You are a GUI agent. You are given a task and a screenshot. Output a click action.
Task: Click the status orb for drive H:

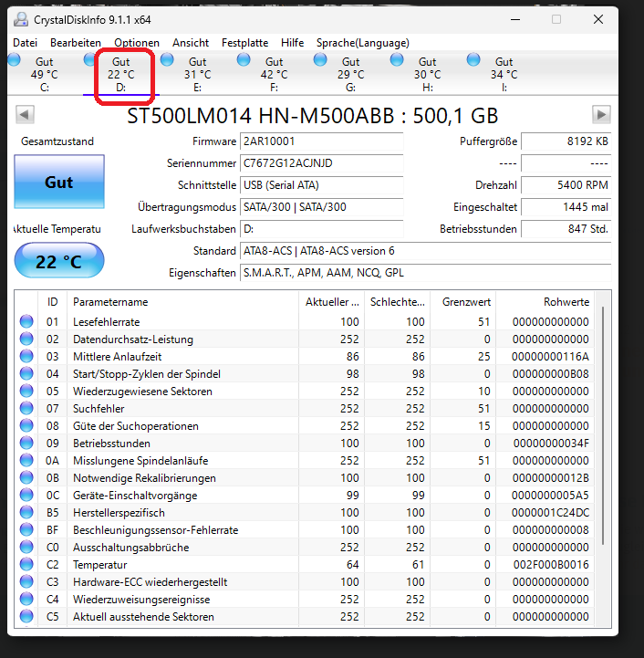pyautogui.click(x=397, y=59)
